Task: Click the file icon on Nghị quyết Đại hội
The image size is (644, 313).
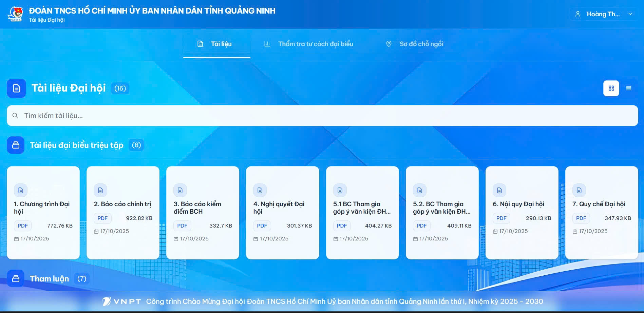Action: pyautogui.click(x=260, y=190)
